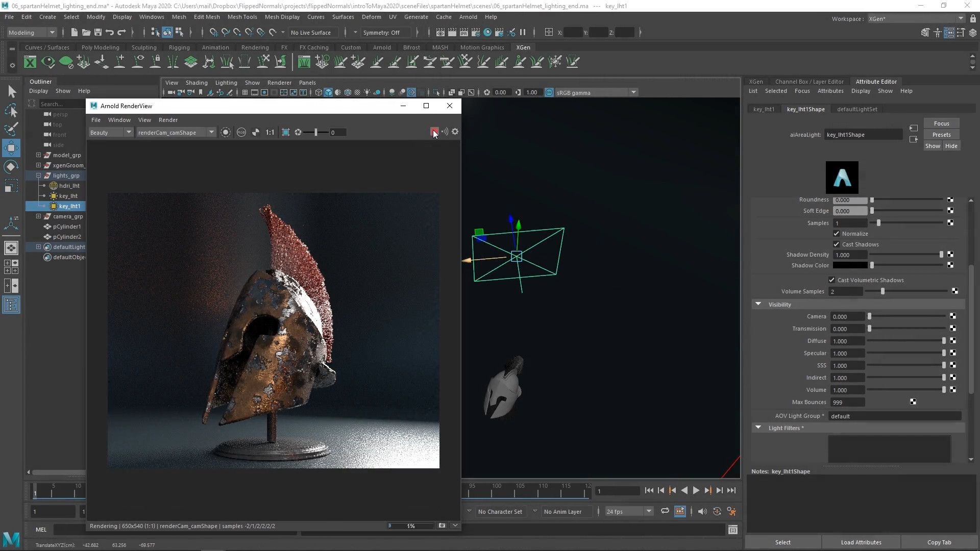Activate the Rotate tool in the toolbox
Screen dimensions: 980x551
tap(11, 167)
